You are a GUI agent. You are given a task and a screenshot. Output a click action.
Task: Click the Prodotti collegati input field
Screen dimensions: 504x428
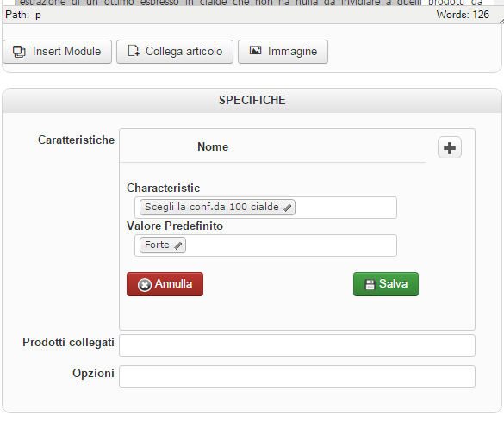point(297,345)
